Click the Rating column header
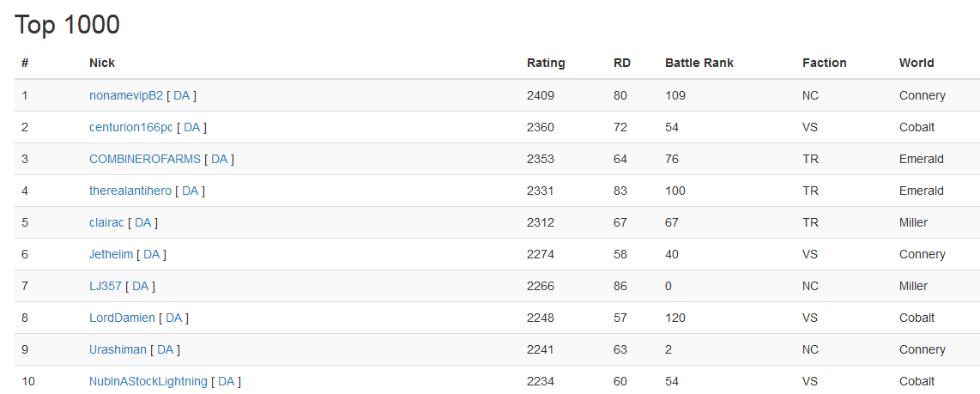980x394 pixels. click(546, 63)
